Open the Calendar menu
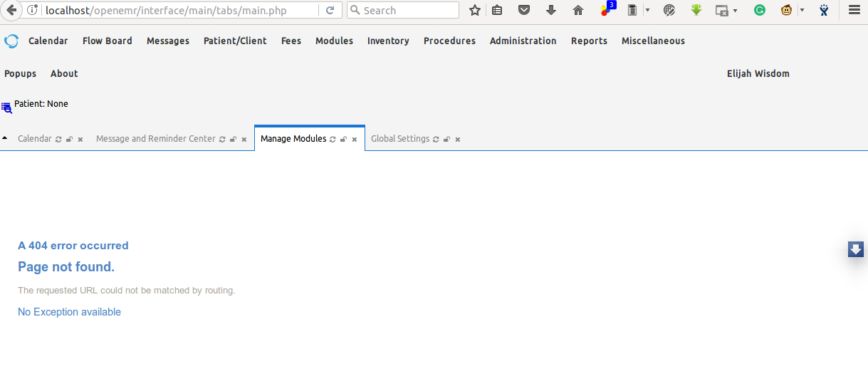This screenshot has width=868, height=391. pos(48,41)
